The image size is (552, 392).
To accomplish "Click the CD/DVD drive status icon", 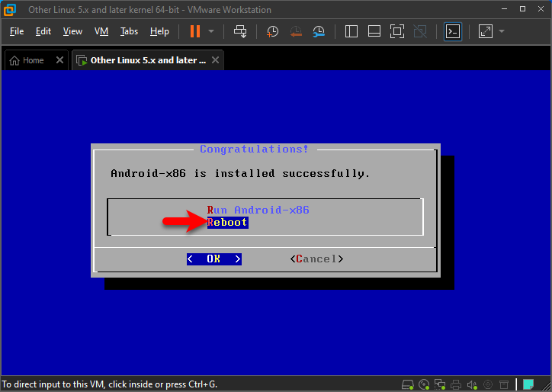I will click(x=424, y=384).
